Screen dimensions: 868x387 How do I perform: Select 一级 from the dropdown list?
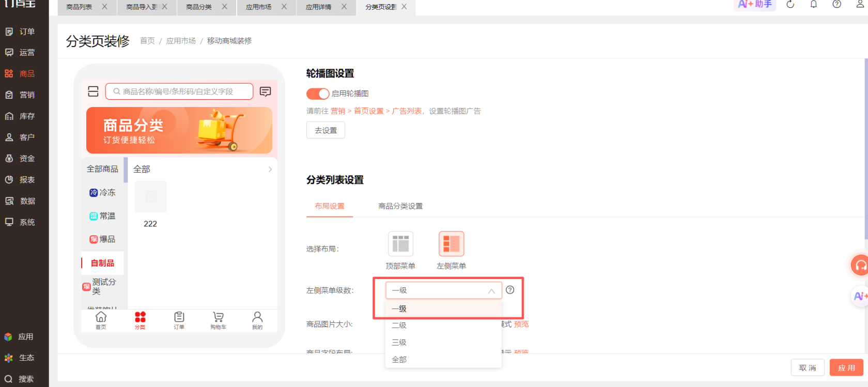tap(443, 309)
